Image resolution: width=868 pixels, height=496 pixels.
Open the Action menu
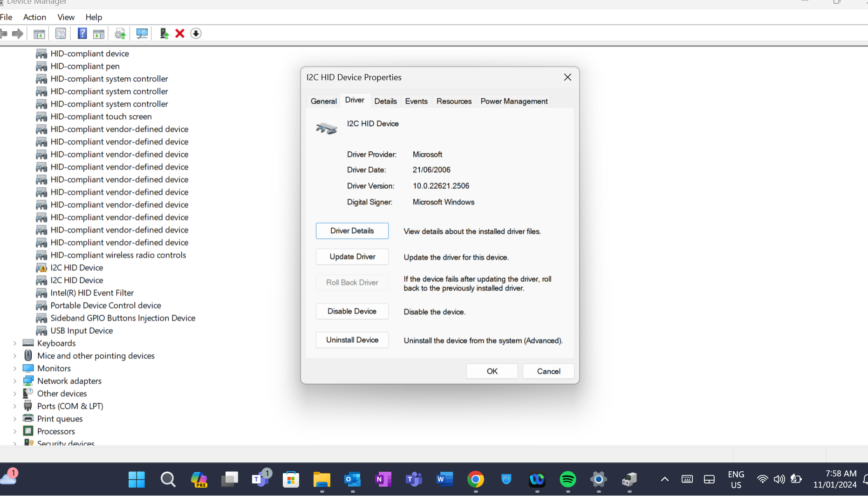click(34, 17)
